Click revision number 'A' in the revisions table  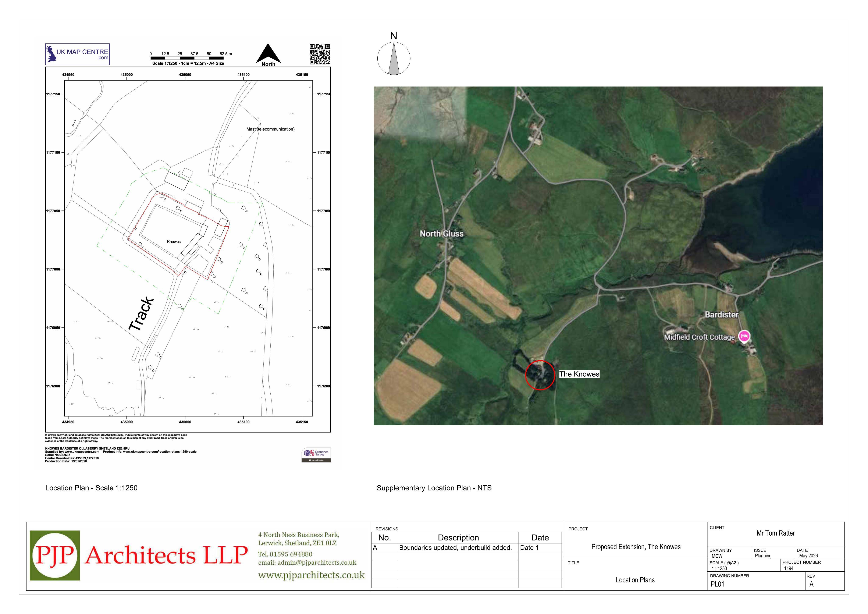click(x=375, y=547)
